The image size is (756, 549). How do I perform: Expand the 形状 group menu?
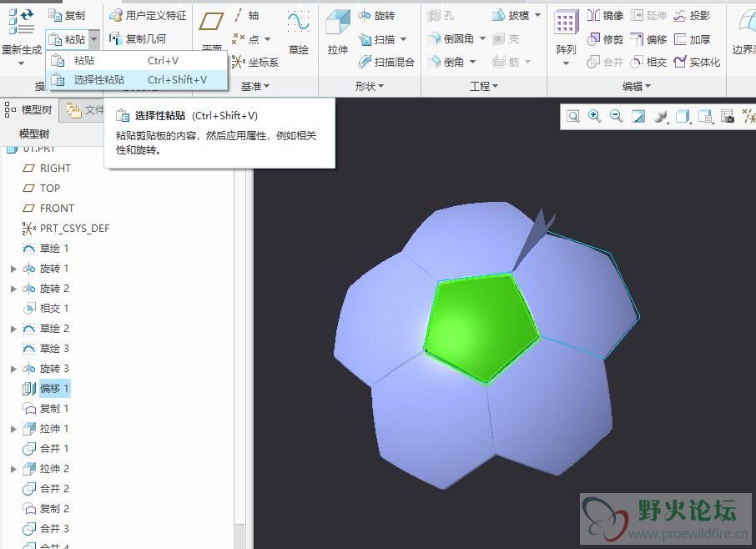click(370, 86)
